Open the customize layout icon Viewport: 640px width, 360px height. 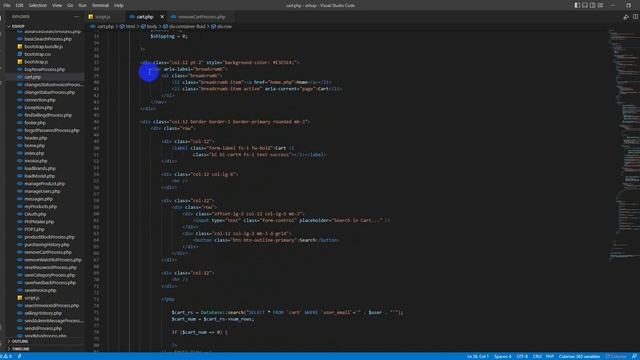point(600,5)
